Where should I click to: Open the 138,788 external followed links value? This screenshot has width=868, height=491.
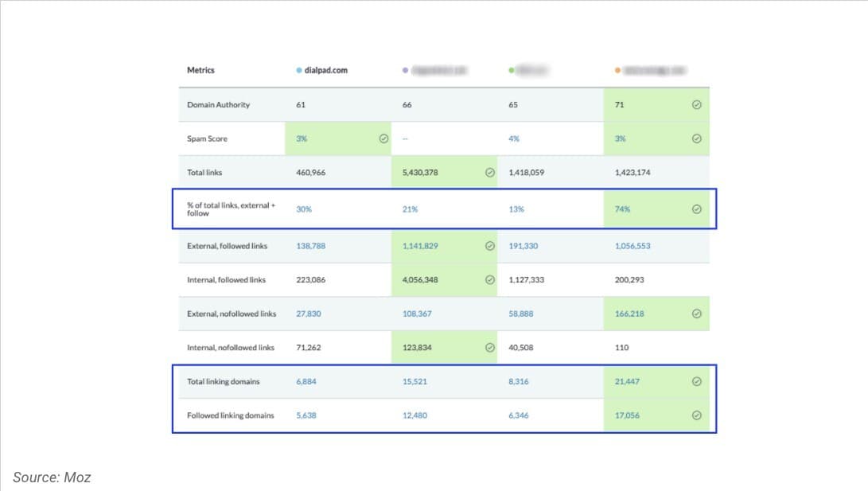coord(310,246)
